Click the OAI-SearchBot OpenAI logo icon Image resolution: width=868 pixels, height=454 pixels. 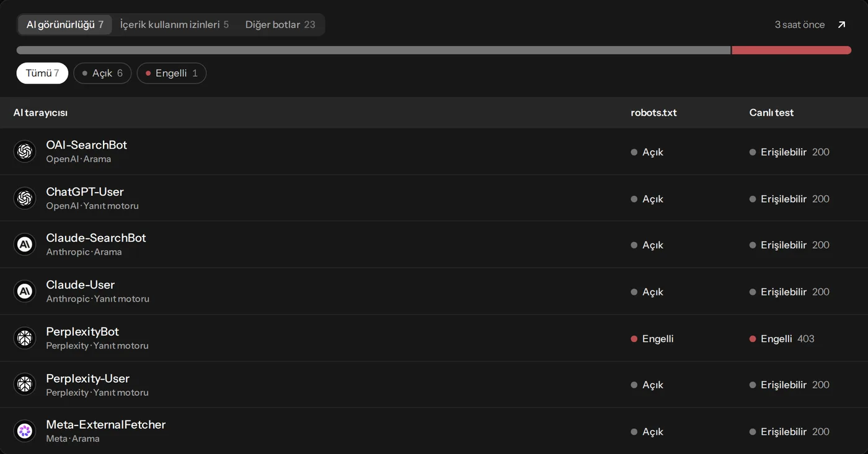[x=25, y=151]
